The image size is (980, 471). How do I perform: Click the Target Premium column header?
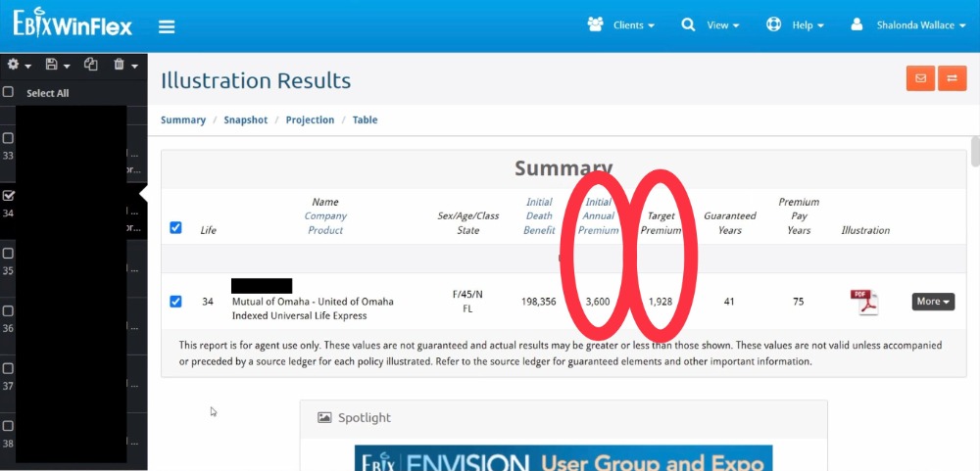(x=661, y=223)
